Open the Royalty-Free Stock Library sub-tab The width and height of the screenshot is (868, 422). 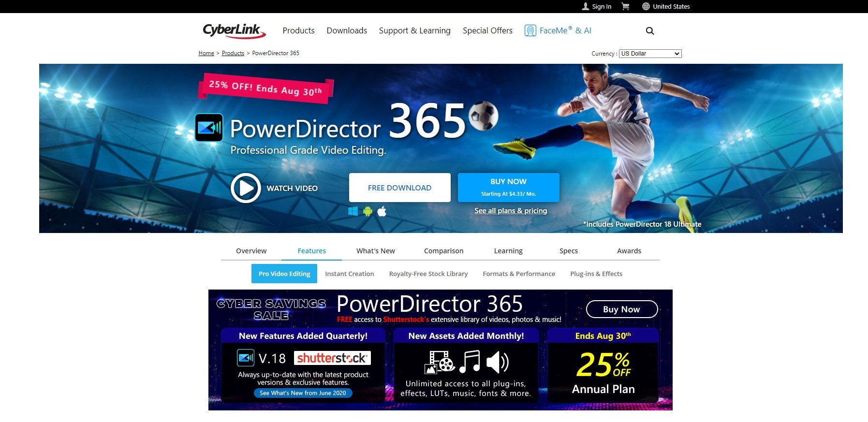point(428,274)
